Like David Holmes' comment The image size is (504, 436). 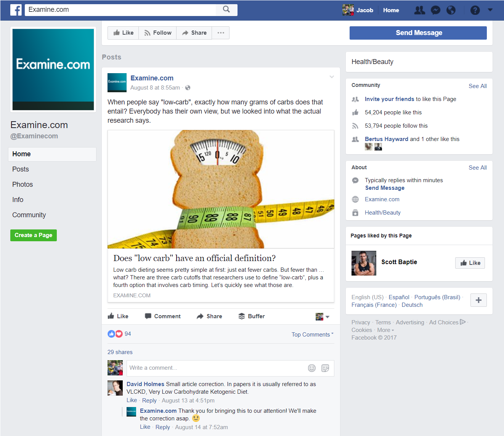(132, 400)
